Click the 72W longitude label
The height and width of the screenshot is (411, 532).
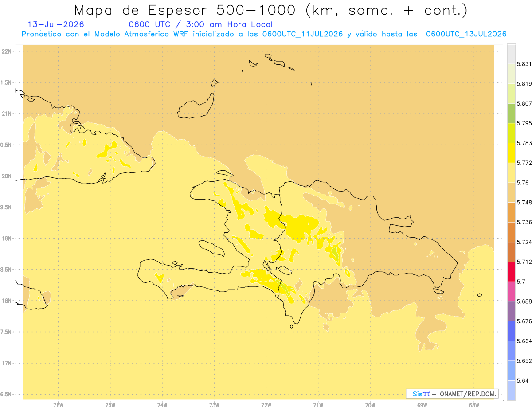[x=266, y=405]
